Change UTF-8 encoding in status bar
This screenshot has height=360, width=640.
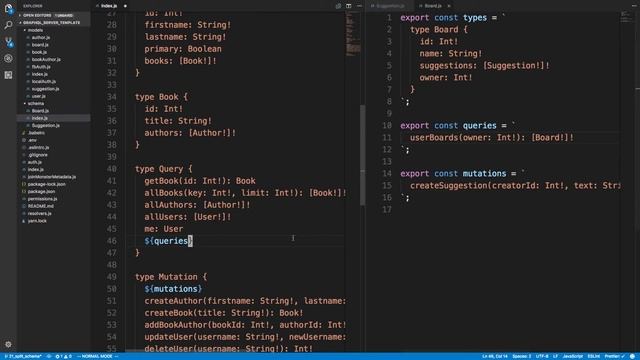pyautogui.click(x=542, y=356)
